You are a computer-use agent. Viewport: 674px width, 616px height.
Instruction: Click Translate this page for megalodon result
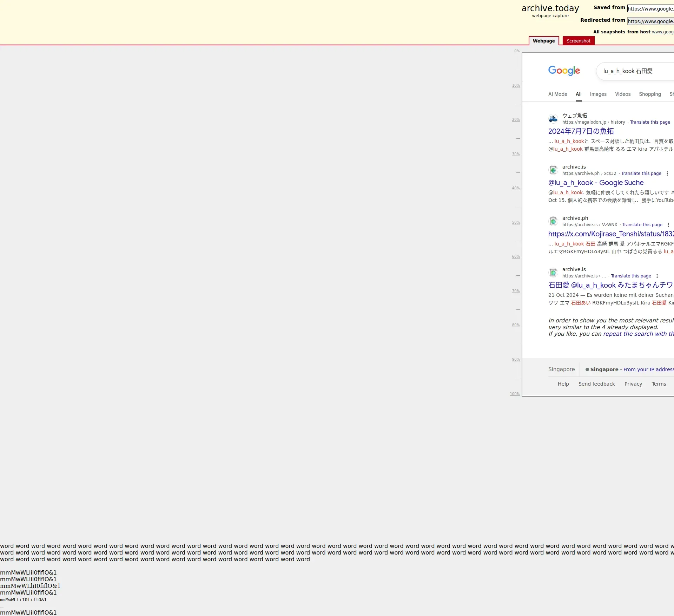[x=650, y=122]
